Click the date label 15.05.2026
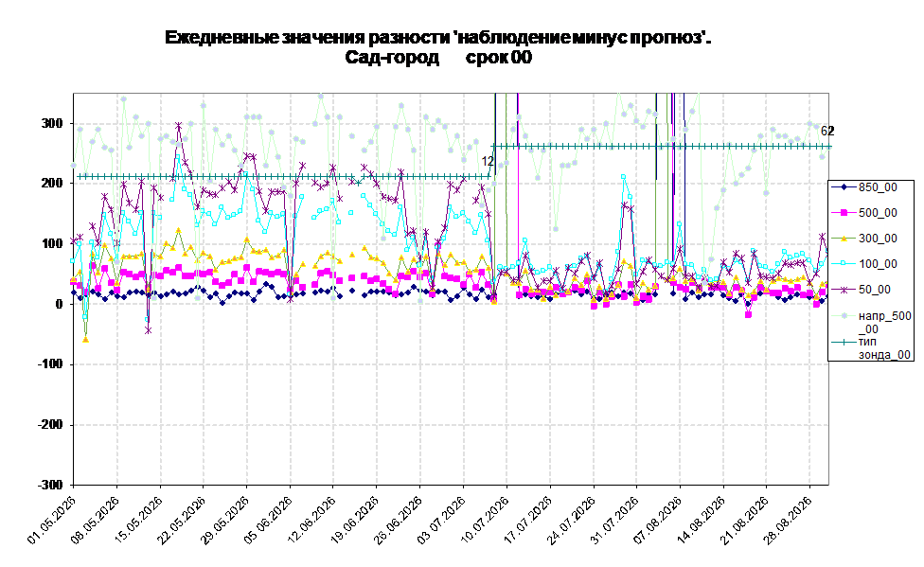This screenshot has width=924, height=567. 138,520
